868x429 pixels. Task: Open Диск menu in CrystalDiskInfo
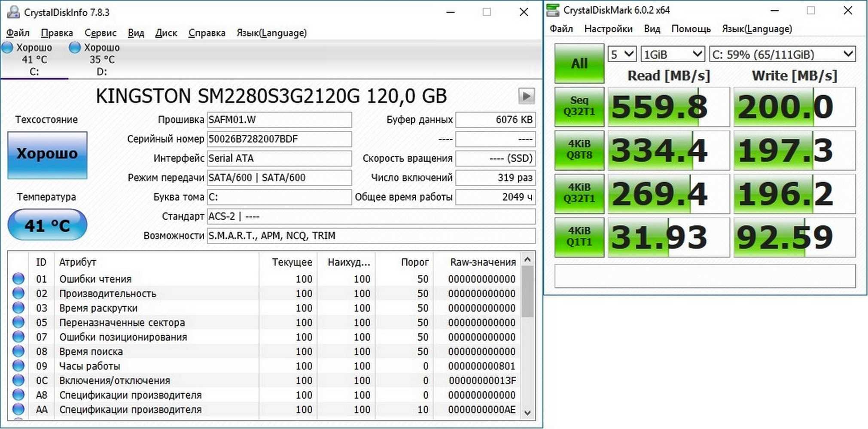click(x=166, y=33)
